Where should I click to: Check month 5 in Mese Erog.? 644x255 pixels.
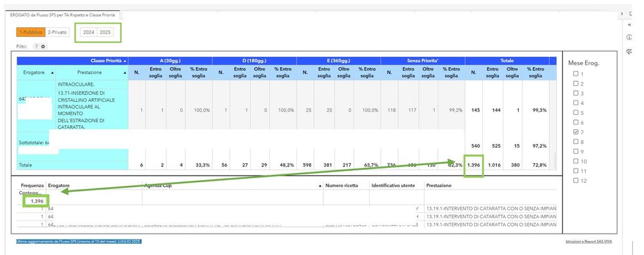(576, 112)
